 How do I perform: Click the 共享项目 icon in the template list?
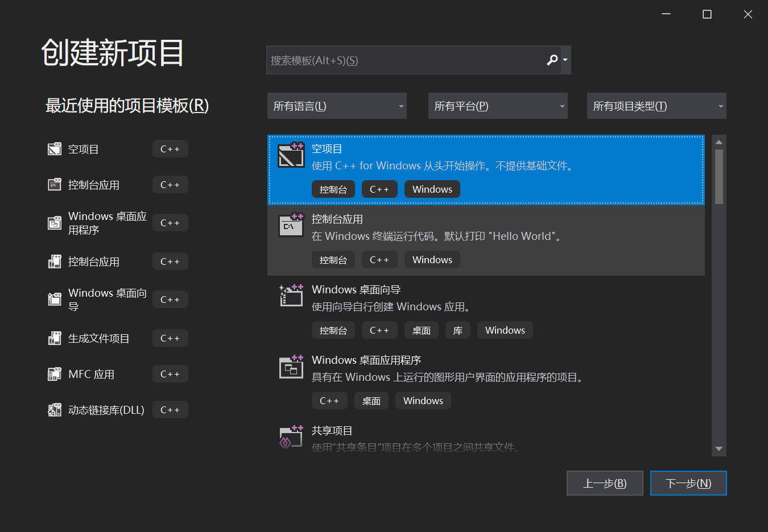pyautogui.click(x=291, y=437)
